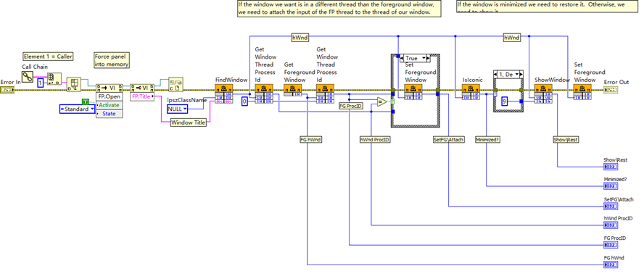Screen dimensions: 644x279
Task: Select the hWnd ProcID I32 indicator terminal
Action: 610,225
